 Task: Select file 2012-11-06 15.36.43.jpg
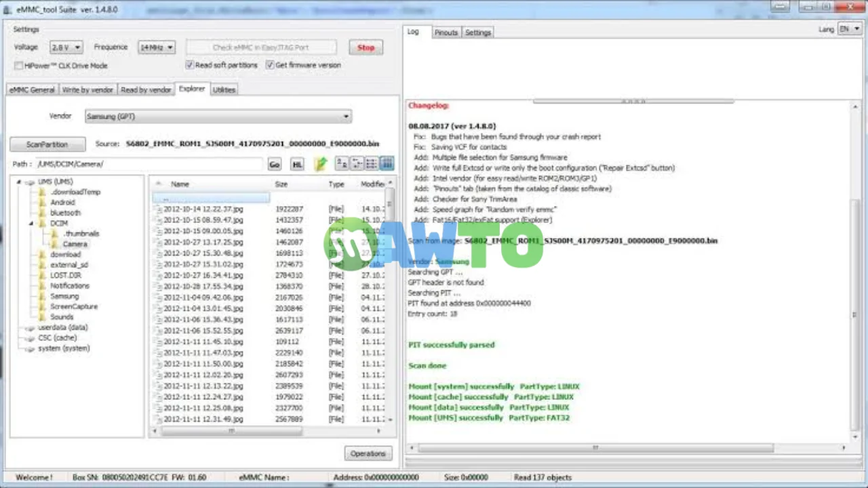[203, 320]
